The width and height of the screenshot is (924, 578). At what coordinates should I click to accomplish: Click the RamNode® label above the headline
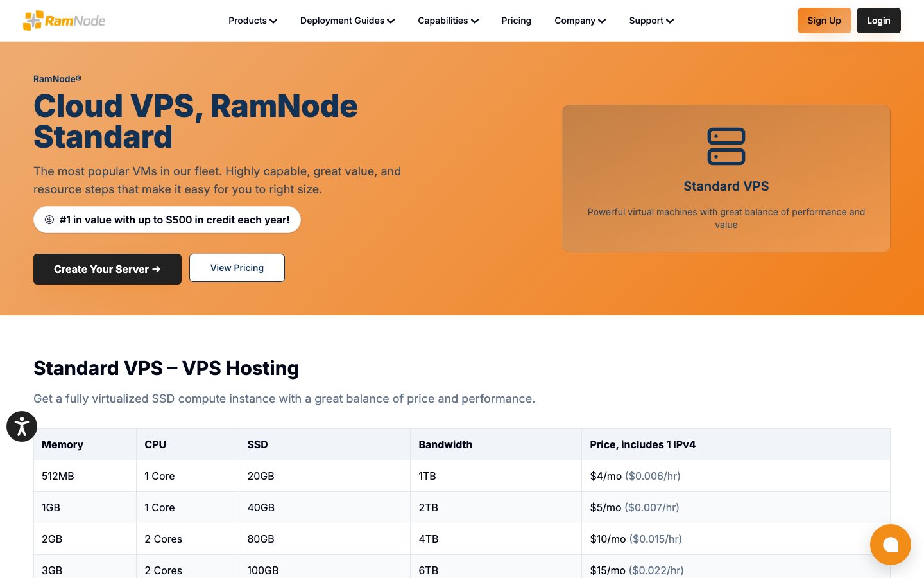click(x=57, y=79)
